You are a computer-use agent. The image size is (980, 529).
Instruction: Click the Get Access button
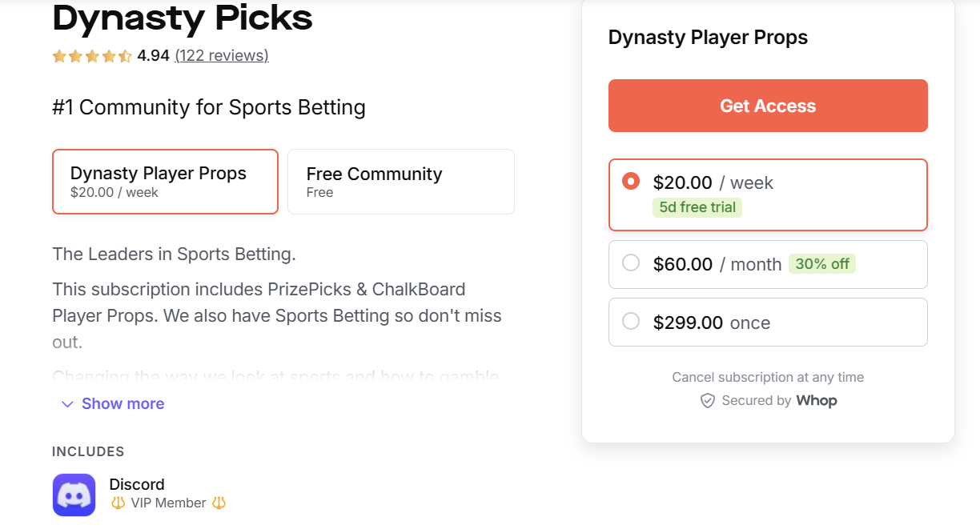pyautogui.click(x=767, y=105)
